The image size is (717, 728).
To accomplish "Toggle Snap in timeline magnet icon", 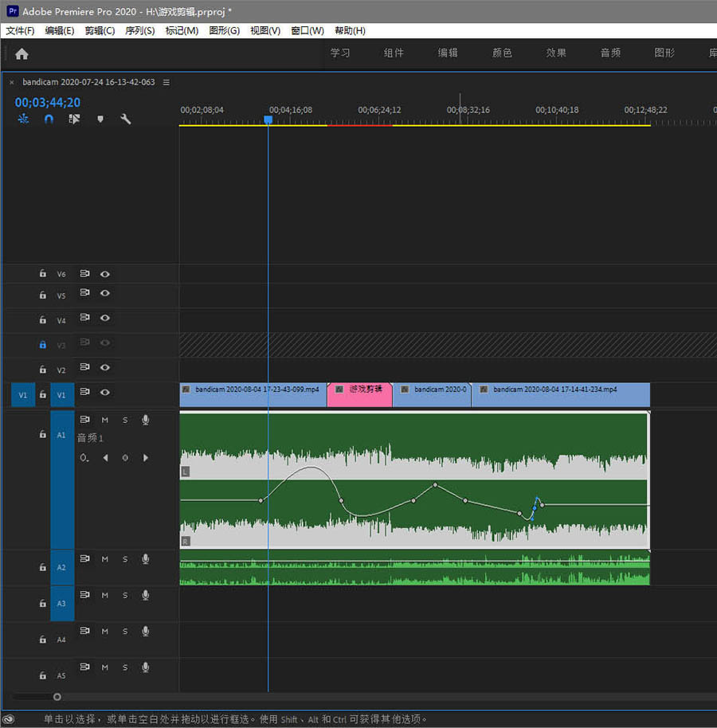I will 49,119.
